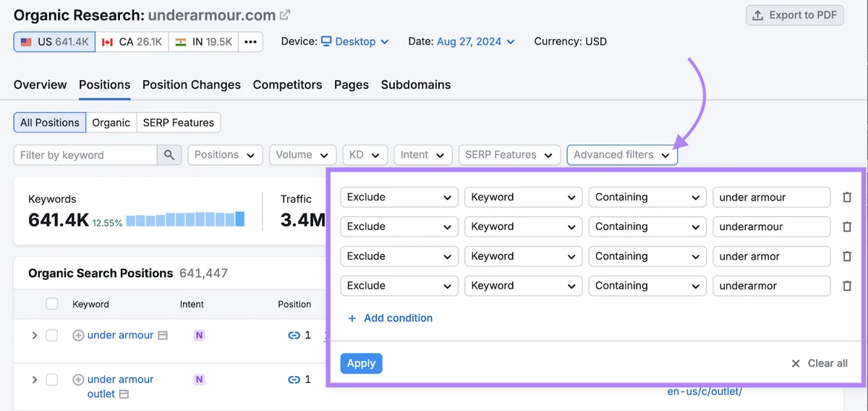Screen dimensions: 868x411
Task: Switch to the Overview tab
Action: tap(41, 85)
